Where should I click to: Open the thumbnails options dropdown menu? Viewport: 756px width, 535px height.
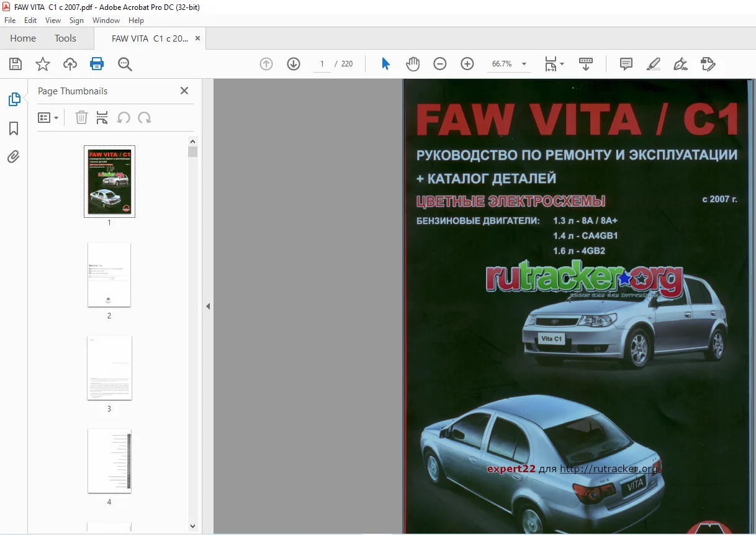(x=48, y=117)
